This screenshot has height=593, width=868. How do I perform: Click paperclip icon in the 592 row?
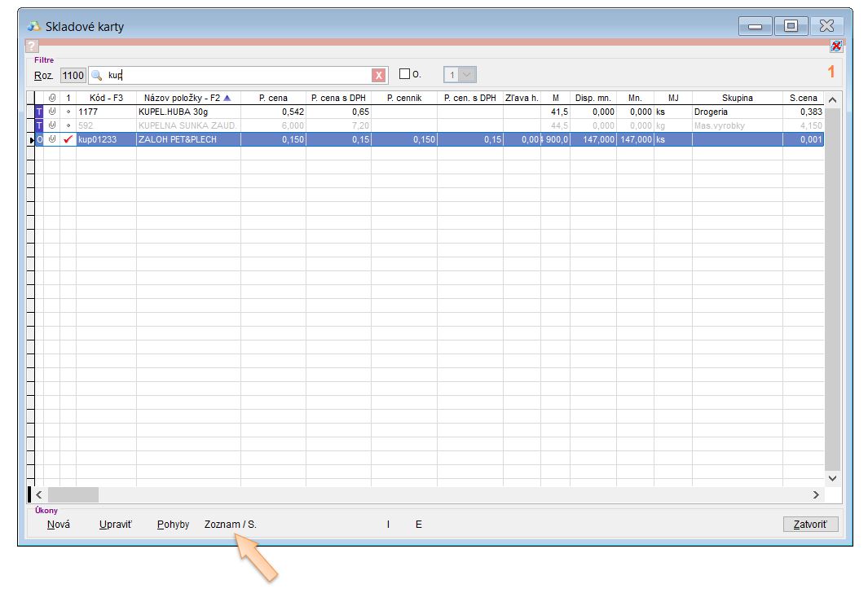52,125
